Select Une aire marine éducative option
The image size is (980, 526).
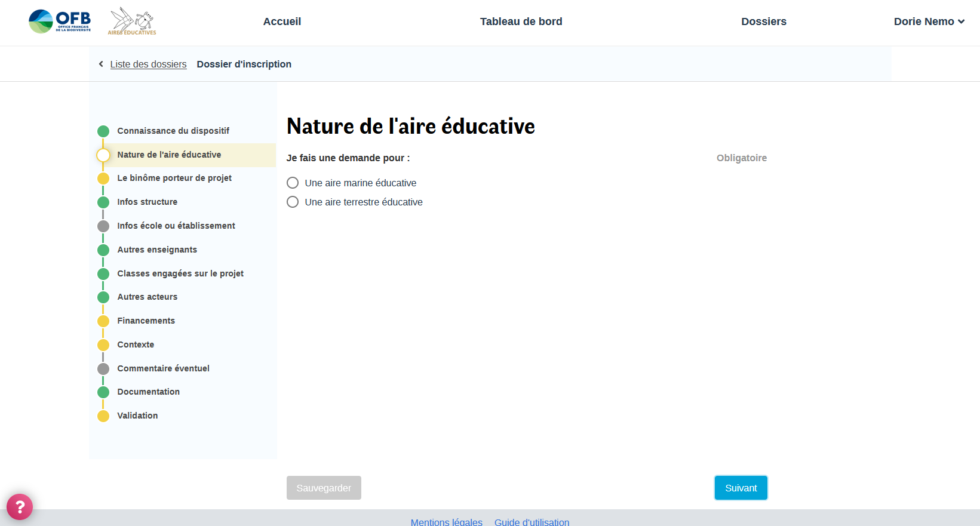coord(293,183)
